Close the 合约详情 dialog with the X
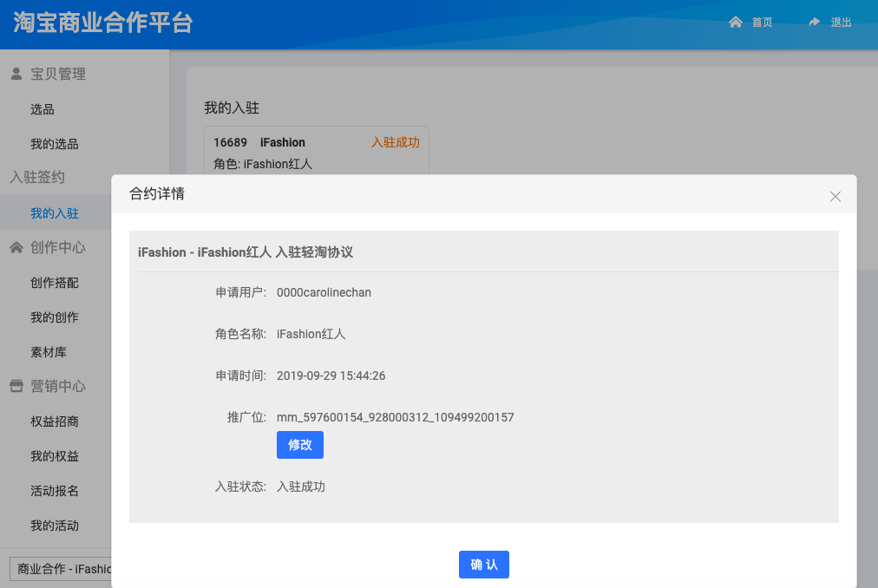Screen dimensions: 878x588 click(x=835, y=197)
